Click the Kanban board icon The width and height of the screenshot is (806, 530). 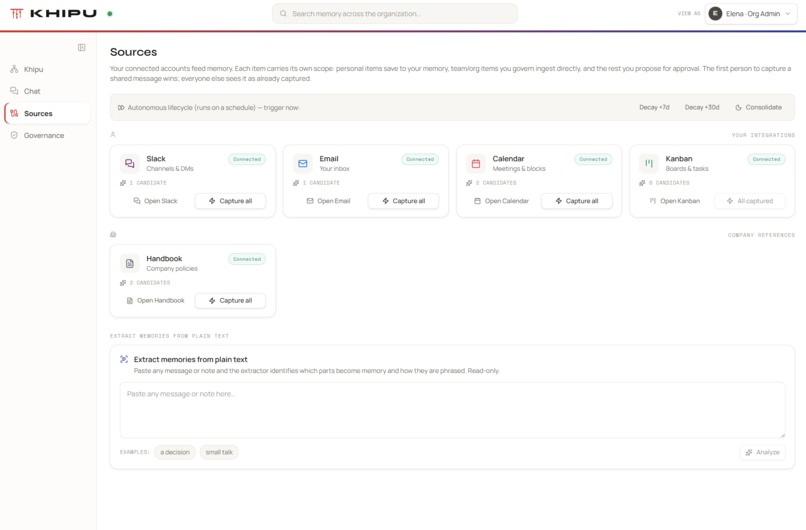[x=649, y=163]
